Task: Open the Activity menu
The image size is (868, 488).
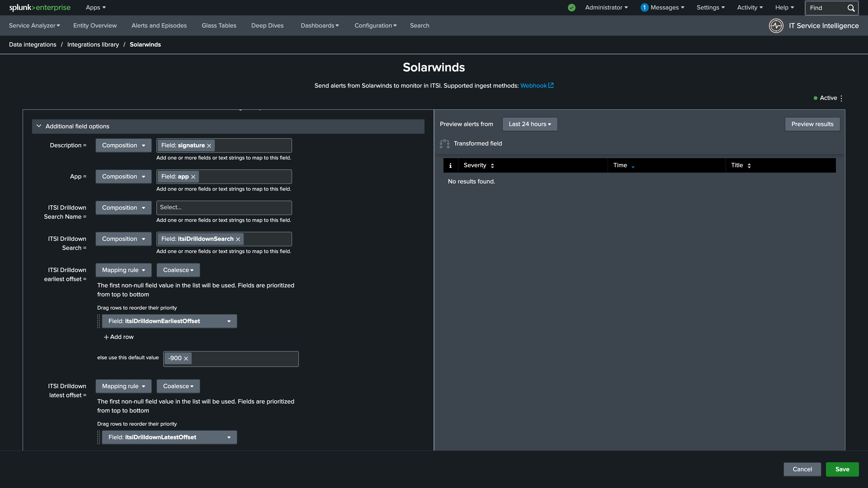Action: click(750, 7)
